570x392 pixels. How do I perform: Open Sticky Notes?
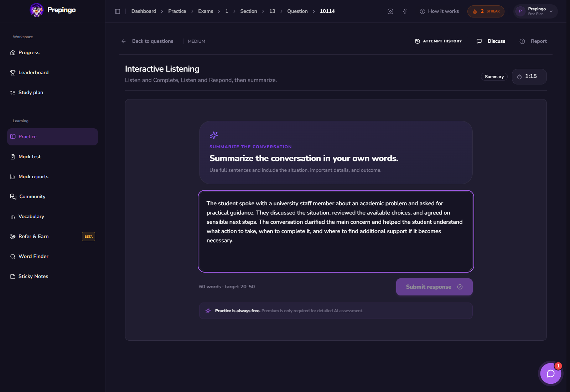point(52,277)
